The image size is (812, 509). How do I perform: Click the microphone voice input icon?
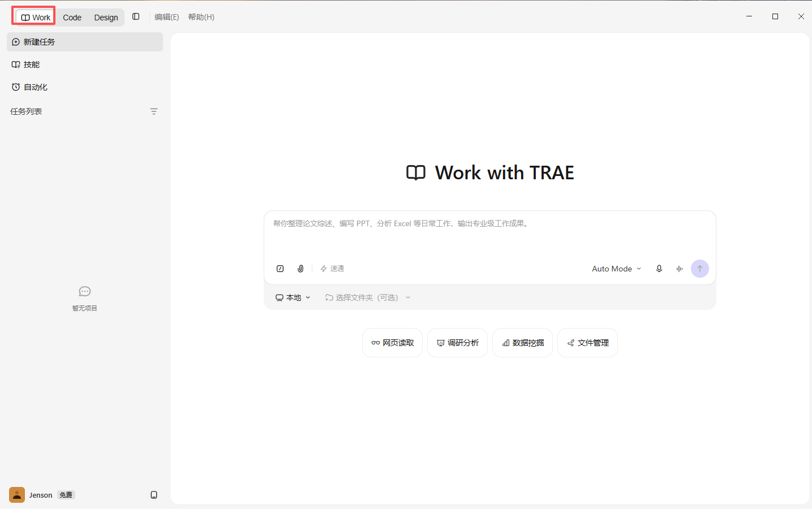pos(659,269)
